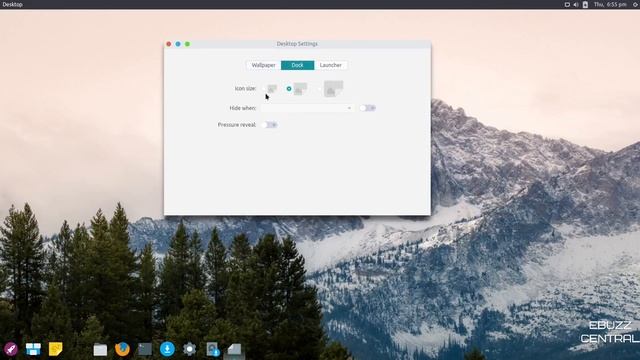
Task: Toggle the Pressure reveal switch
Action: 270,125
